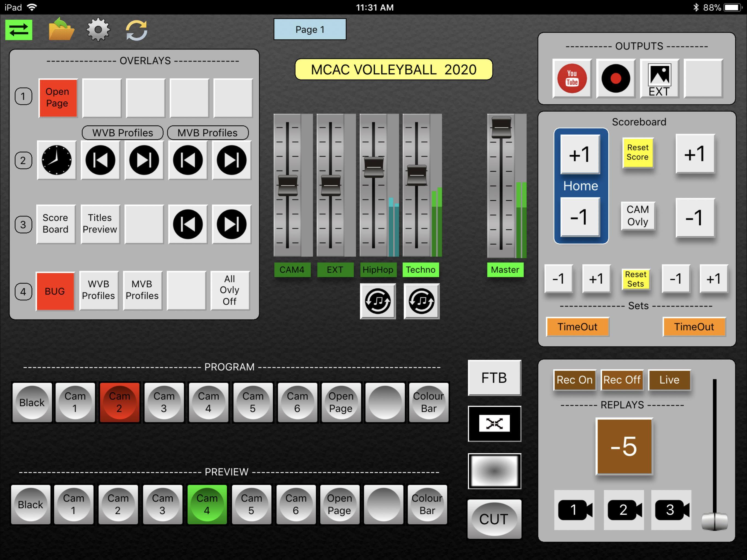Select the Page 1 tab
Viewport: 747px width, 560px height.
click(309, 29)
